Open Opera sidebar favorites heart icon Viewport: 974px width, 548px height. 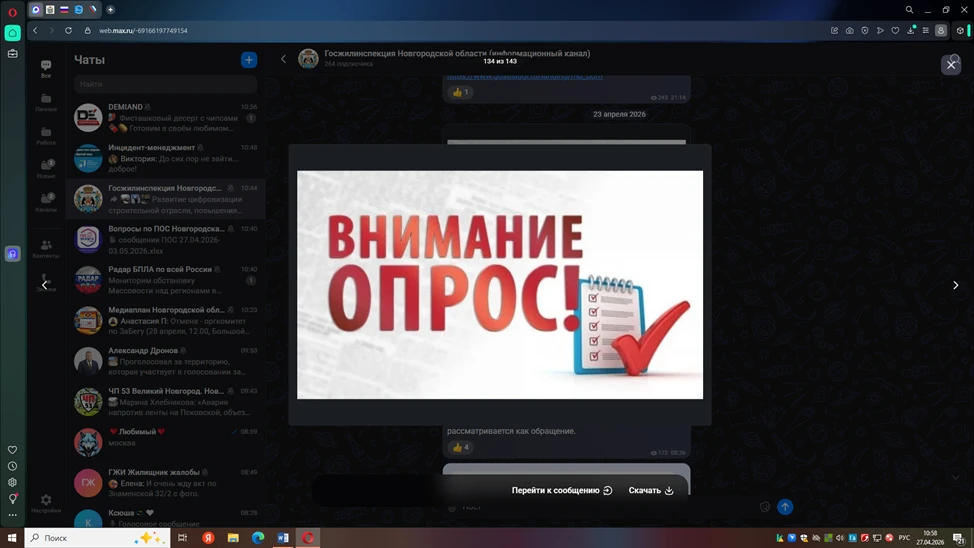12,450
